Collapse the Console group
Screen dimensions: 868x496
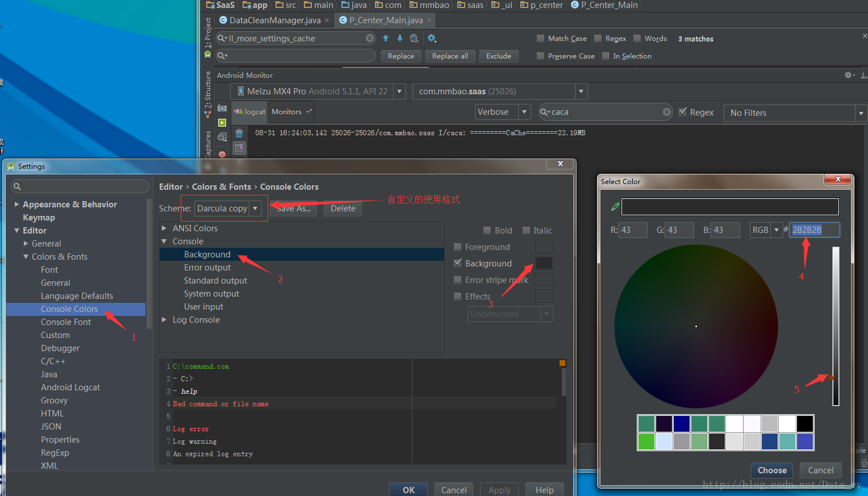(x=164, y=241)
